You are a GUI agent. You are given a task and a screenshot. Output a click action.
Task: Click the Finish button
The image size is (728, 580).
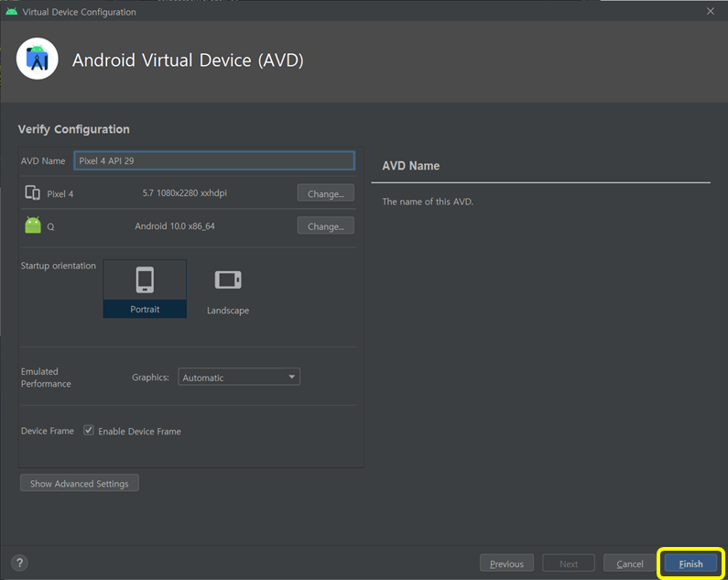(690, 564)
